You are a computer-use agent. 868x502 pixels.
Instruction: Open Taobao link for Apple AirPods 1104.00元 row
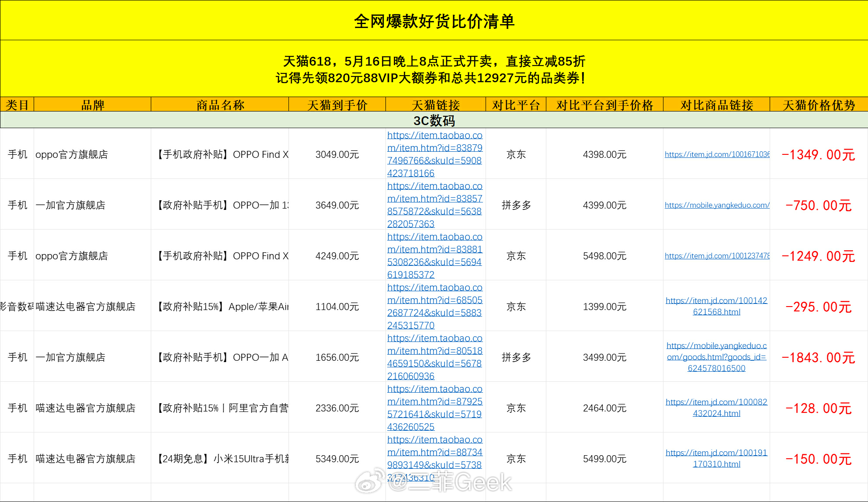[x=435, y=306]
